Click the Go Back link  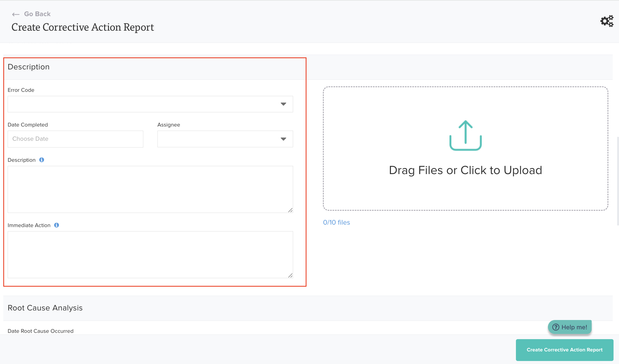pyautogui.click(x=37, y=14)
